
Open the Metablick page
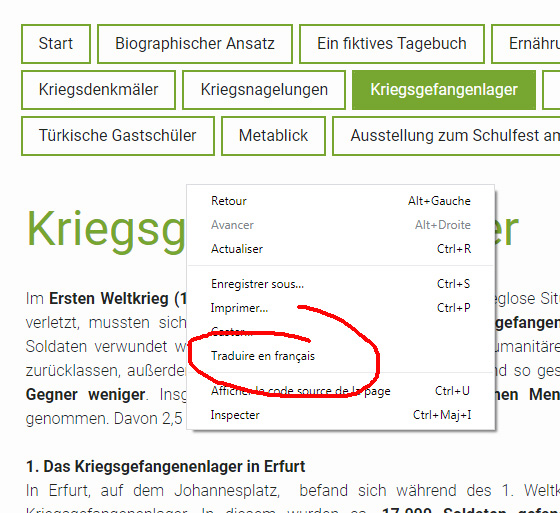273,136
